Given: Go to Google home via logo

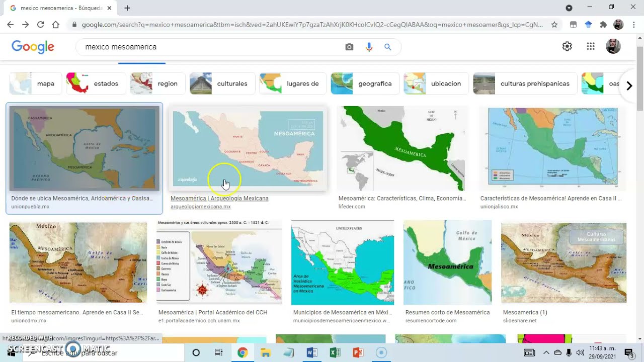Looking at the screenshot, I should (33, 47).
